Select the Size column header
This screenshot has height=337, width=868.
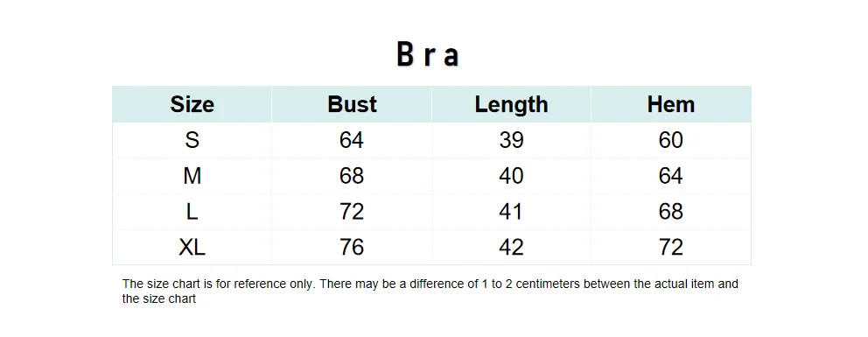(192, 104)
